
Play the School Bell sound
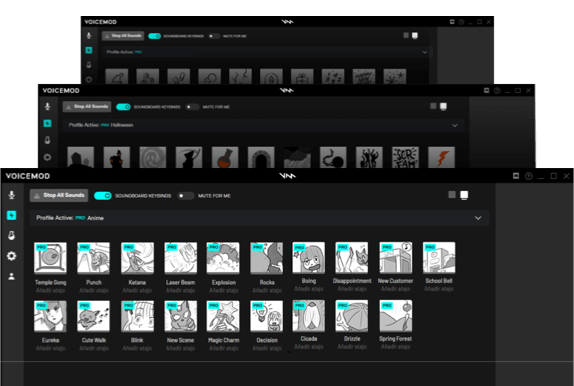pos(439,257)
